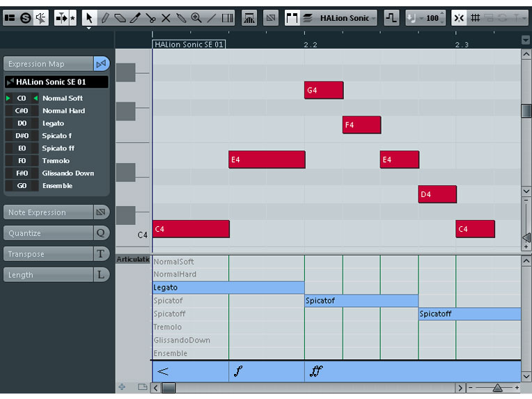Select the HALion Sonic SE 01 expression map field
This screenshot has height=399, width=532.
tap(56, 81)
